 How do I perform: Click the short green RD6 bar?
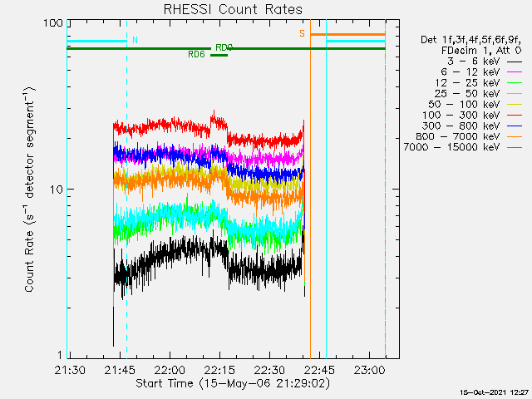pyautogui.click(x=219, y=55)
